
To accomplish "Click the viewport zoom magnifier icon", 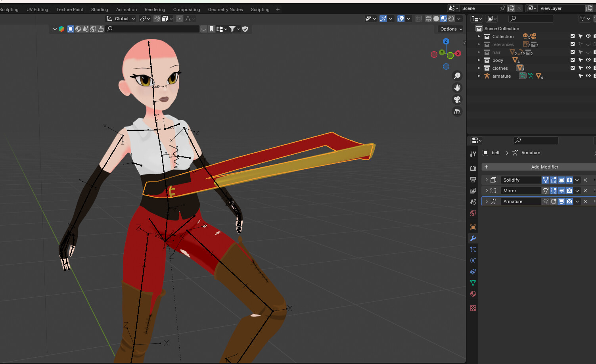I will pyautogui.click(x=457, y=75).
